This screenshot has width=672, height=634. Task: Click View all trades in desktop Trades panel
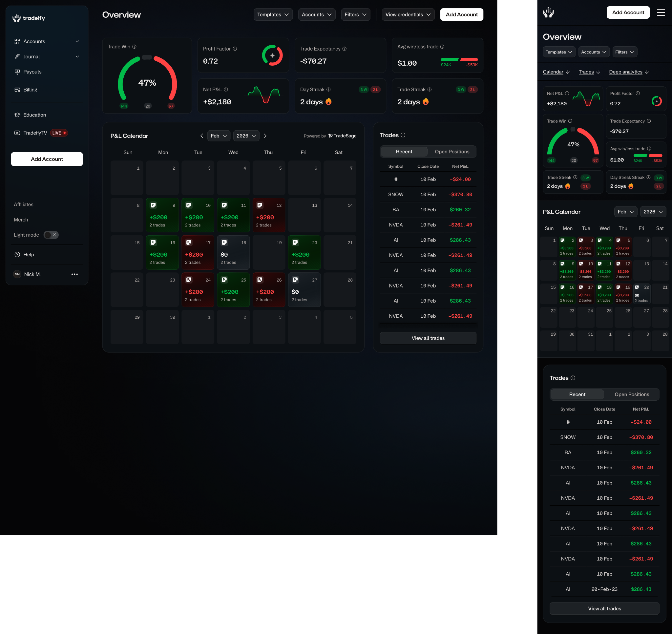pyautogui.click(x=428, y=338)
